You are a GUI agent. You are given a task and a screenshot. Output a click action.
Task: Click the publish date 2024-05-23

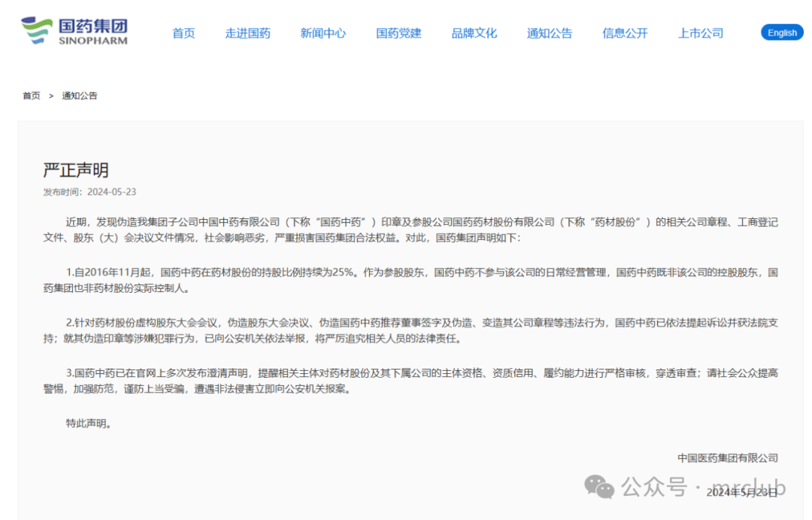tap(111, 192)
